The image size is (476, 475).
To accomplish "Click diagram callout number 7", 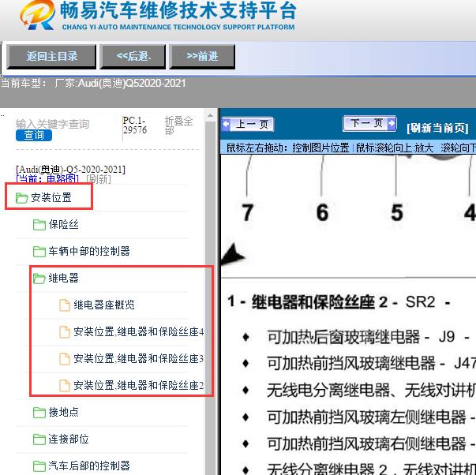I will coord(247,212).
